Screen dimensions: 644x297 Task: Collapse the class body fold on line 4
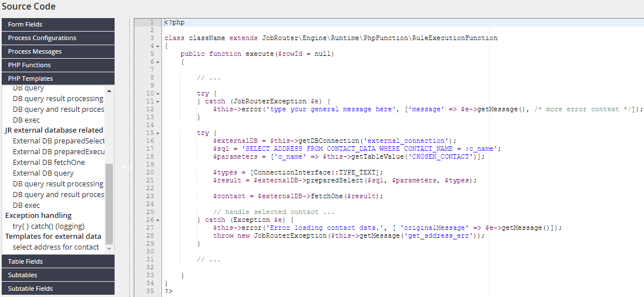click(157, 46)
